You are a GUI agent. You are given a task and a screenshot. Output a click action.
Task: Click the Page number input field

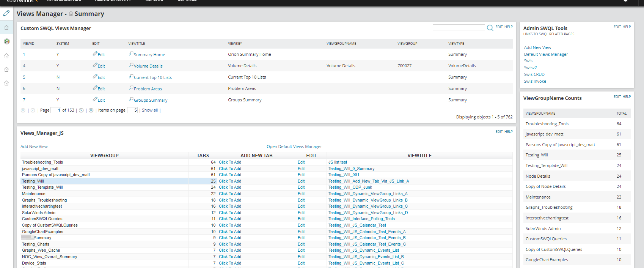[x=56, y=110]
